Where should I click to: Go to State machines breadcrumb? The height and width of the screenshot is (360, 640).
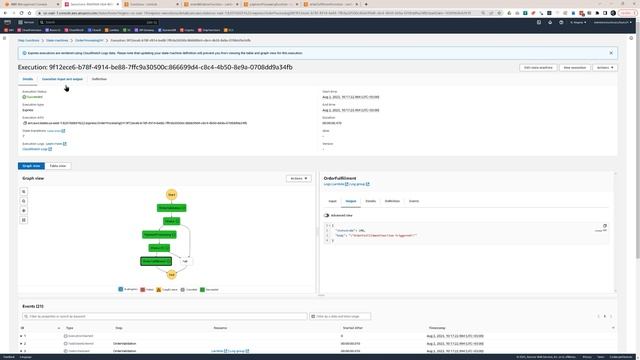(x=57, y=40)
